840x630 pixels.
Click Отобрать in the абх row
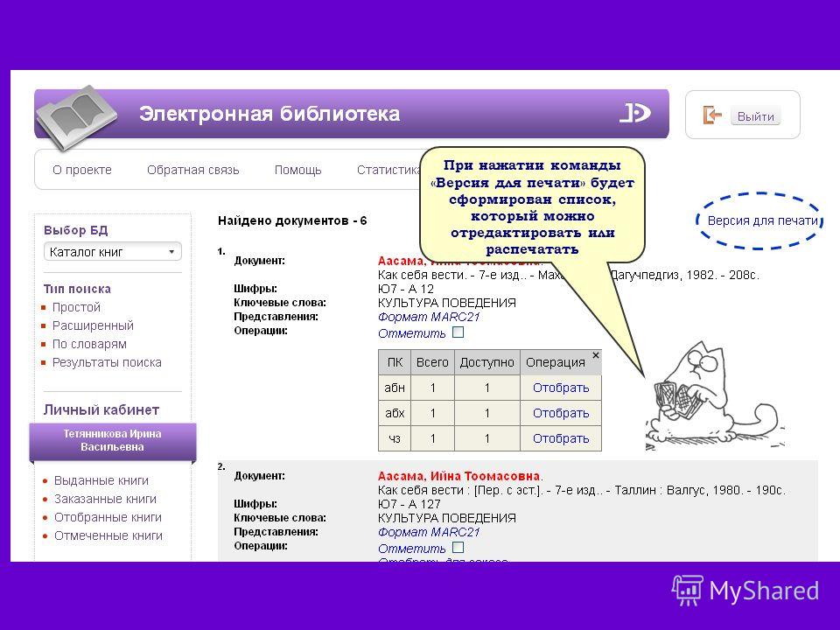(561, 413)
